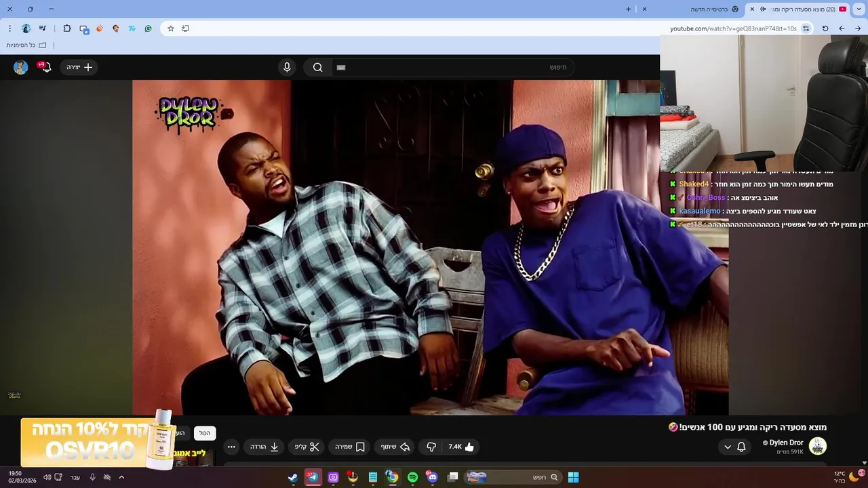Bookmark this page with the star icon

171,28
